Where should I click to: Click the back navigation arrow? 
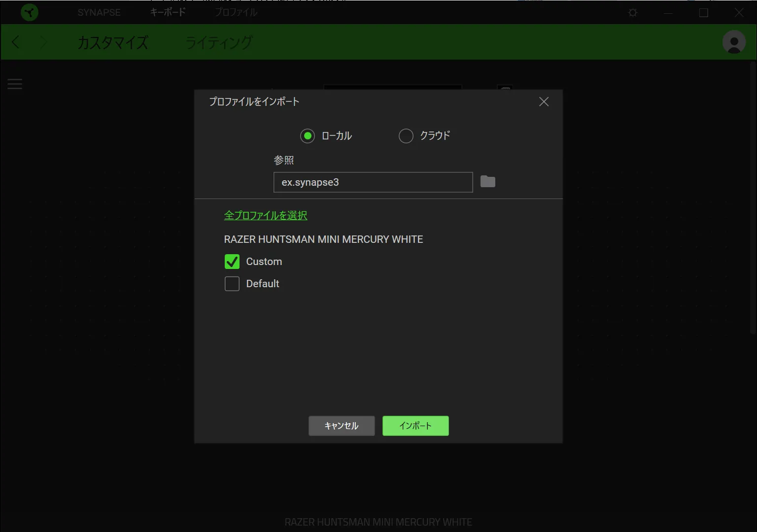[16, 42]
